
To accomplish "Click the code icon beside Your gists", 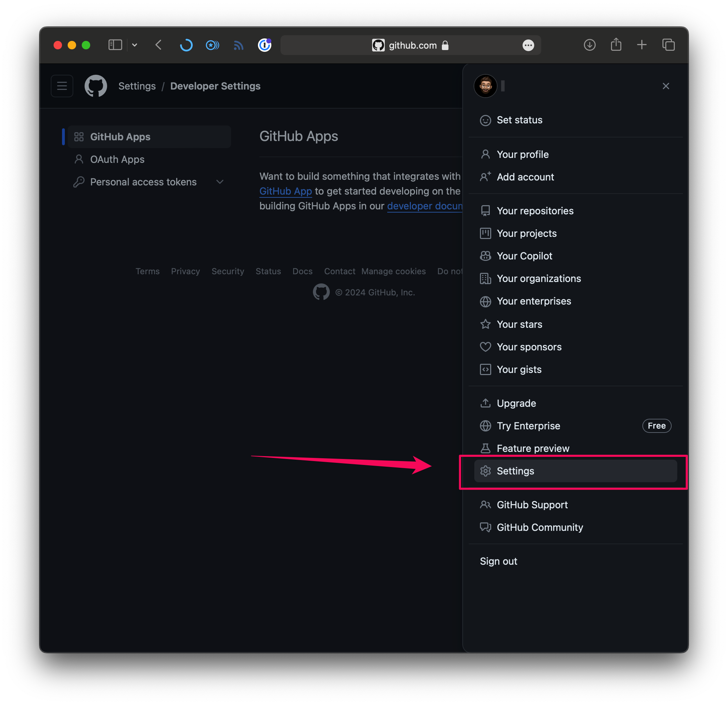I will click(x=485, y=369).
